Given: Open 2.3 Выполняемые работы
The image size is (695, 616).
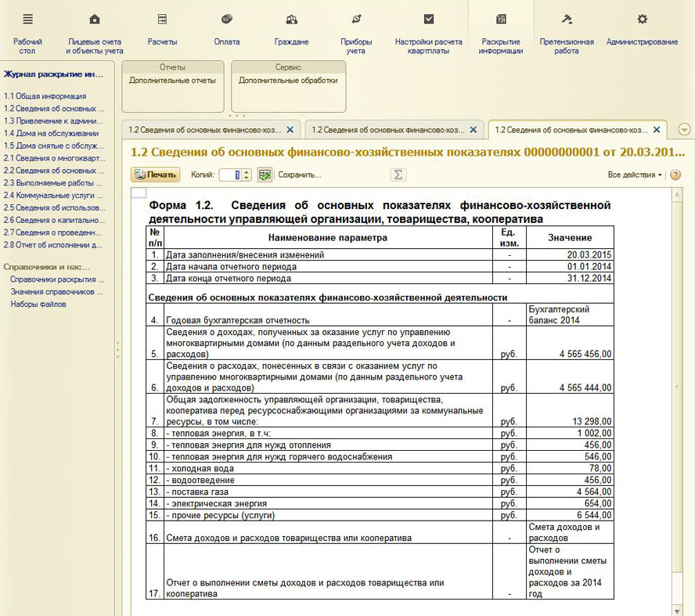Looking at the screenshot, I should point(52,183).
